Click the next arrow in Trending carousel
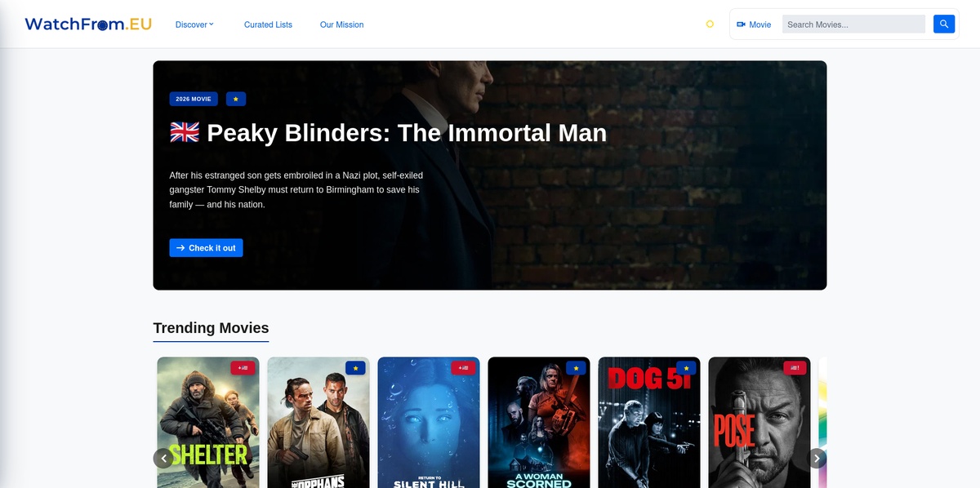Image resolution: width=980 pixels, height=488 pixels. click(817, 458)
